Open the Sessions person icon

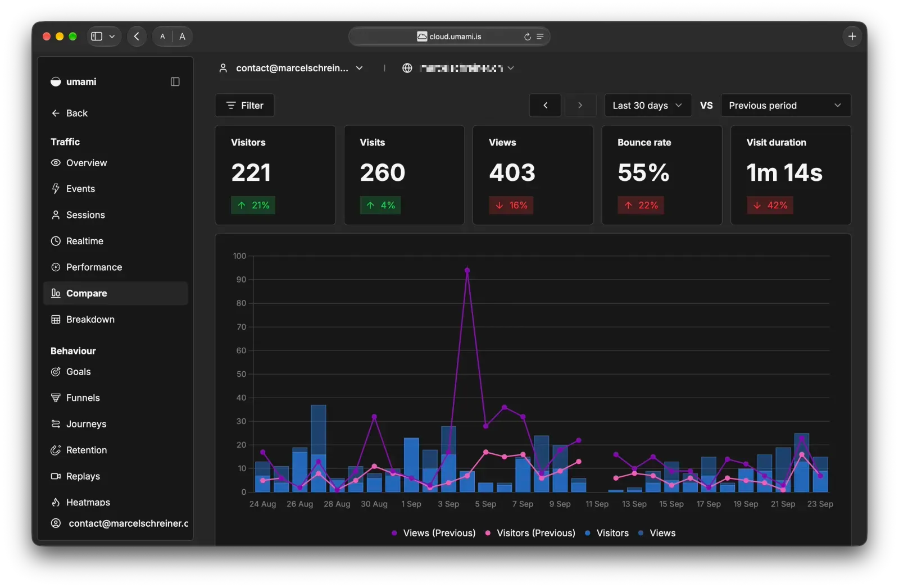[56, 215]
